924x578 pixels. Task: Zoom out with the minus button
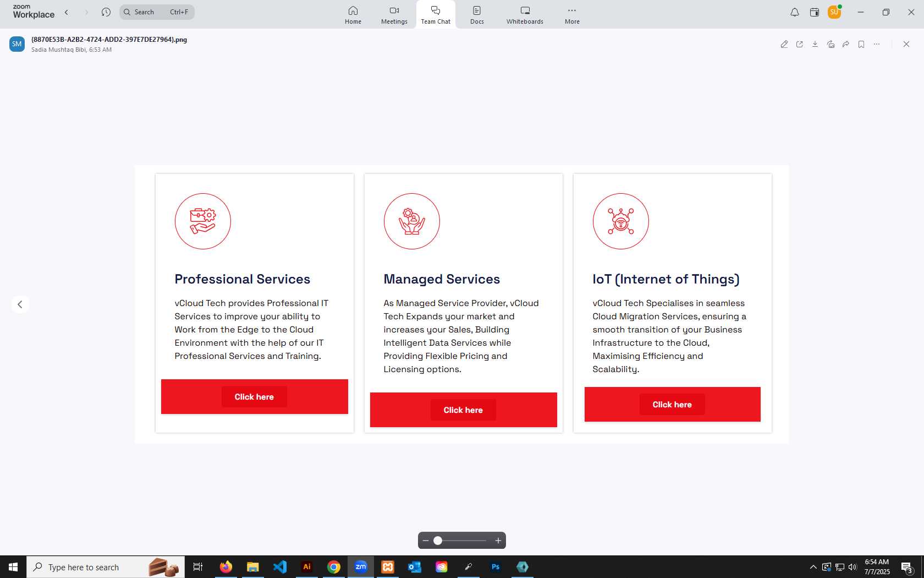tap(426, 541)
